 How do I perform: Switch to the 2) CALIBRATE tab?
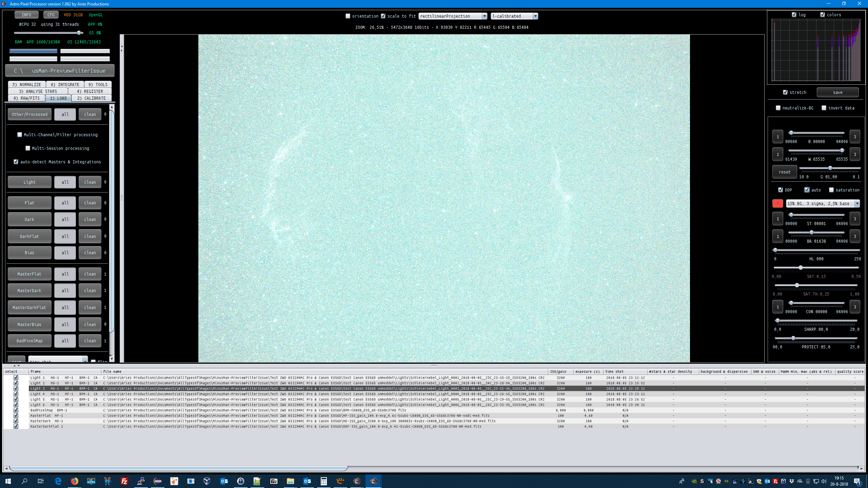[91, 98]
